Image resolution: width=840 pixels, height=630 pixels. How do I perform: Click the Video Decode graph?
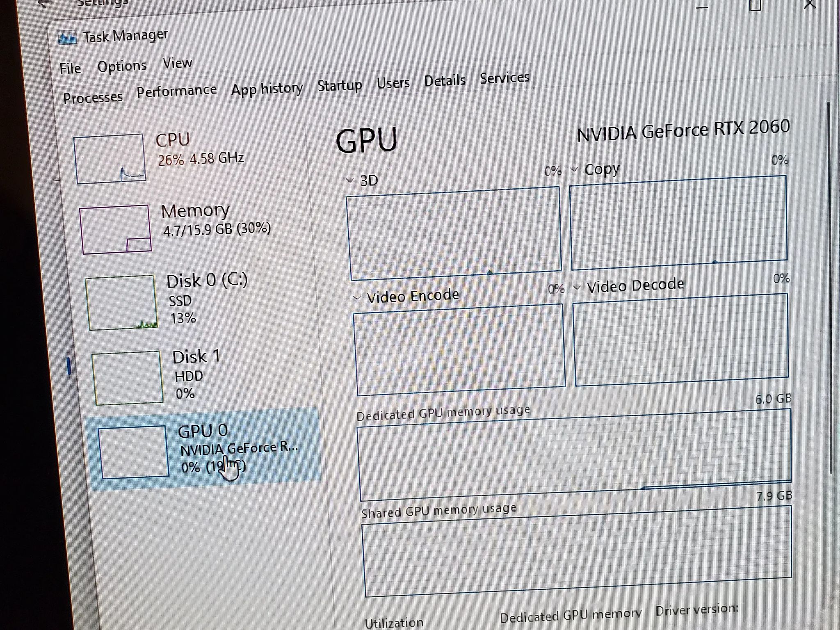point(681,340)
